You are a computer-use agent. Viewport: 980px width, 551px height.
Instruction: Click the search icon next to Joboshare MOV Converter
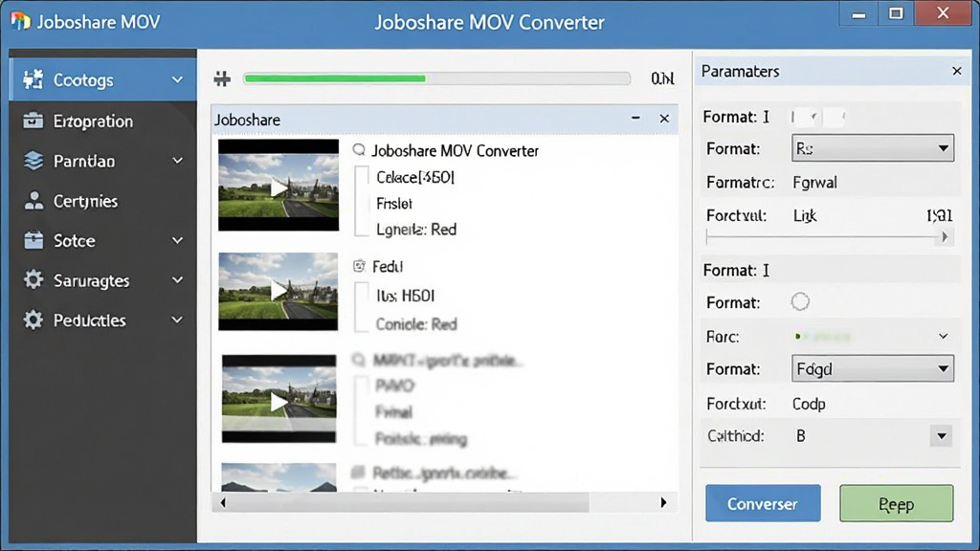click(359, 150)
